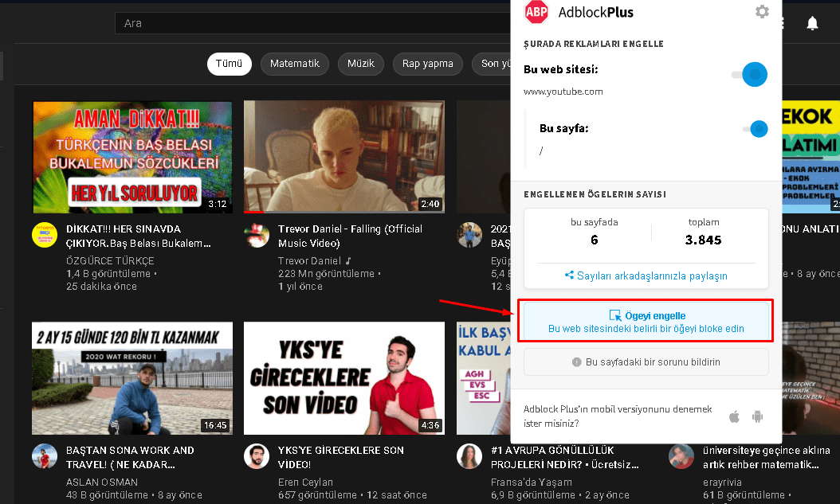The width and height of the screenshot is (840, 504).
Task: Click Eren Ceylan channel avatar
Action: pyautogui.click(x=257, y=456)
